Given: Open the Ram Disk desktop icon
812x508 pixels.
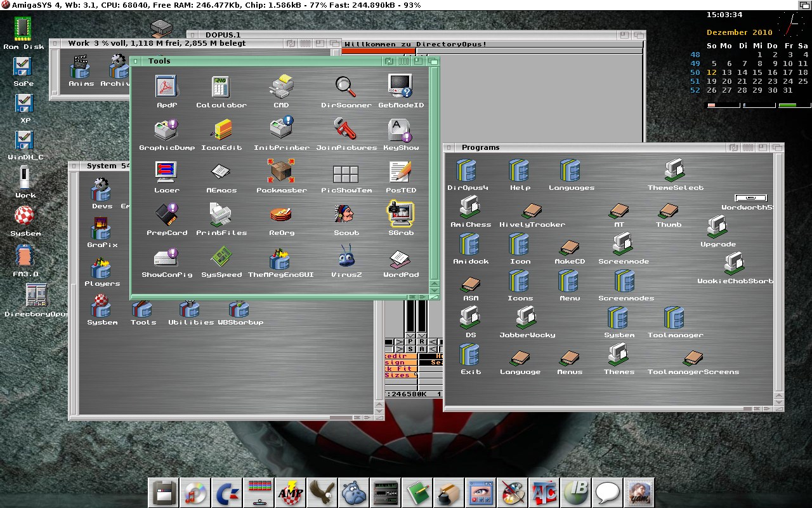Looking at the screenshot, I should (23, 29).
